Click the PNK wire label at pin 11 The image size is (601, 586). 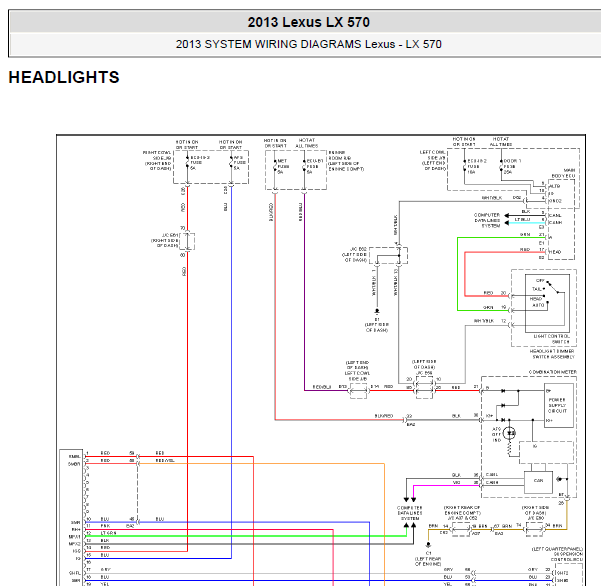pos(105,526)
